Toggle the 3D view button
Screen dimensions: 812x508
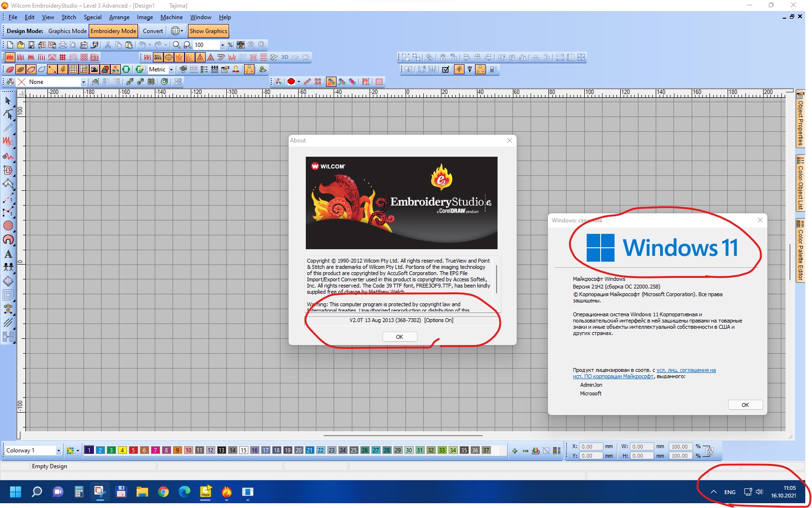(285, 57)
